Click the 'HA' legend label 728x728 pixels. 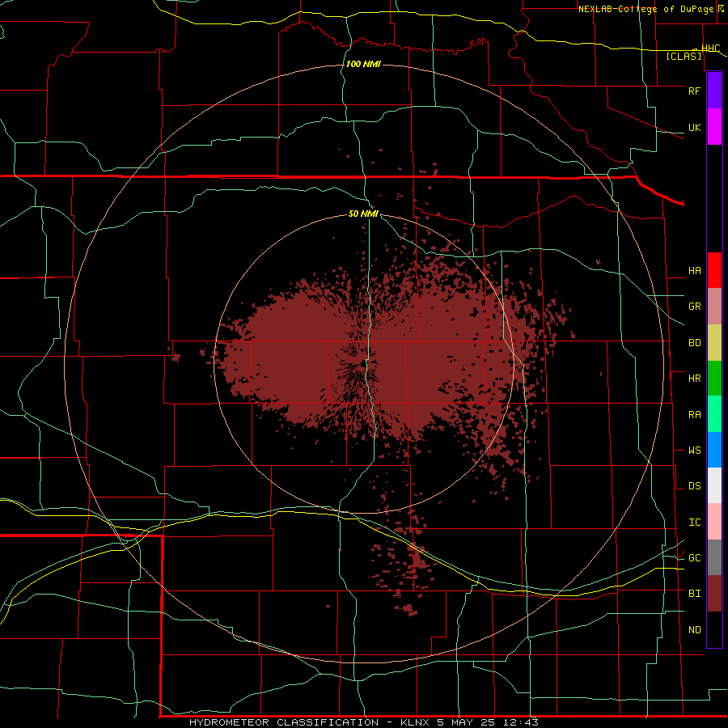pyautogui.click(x=694, y=271)
